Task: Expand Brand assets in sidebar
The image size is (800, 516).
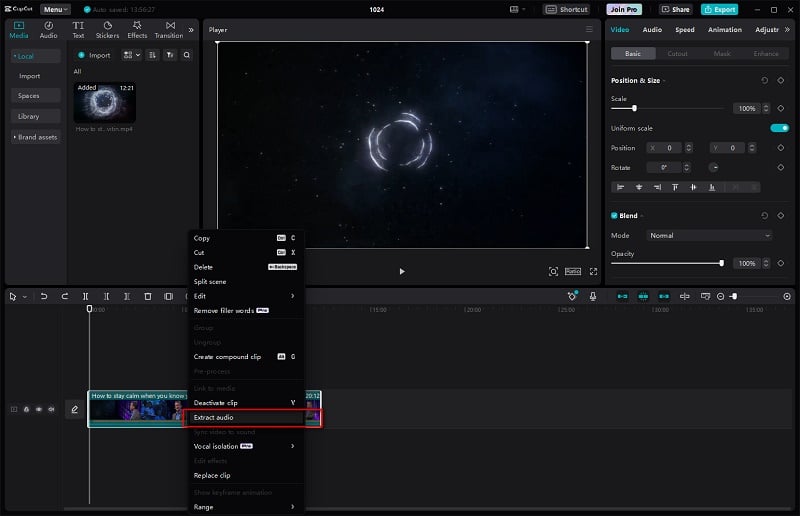Action: point(35,137)
